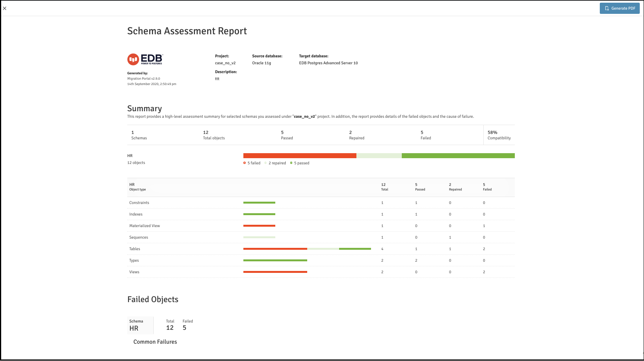
Task: Click the '2 repaired' legend entry
Action: pyautogui.click(x=275, y=163)
